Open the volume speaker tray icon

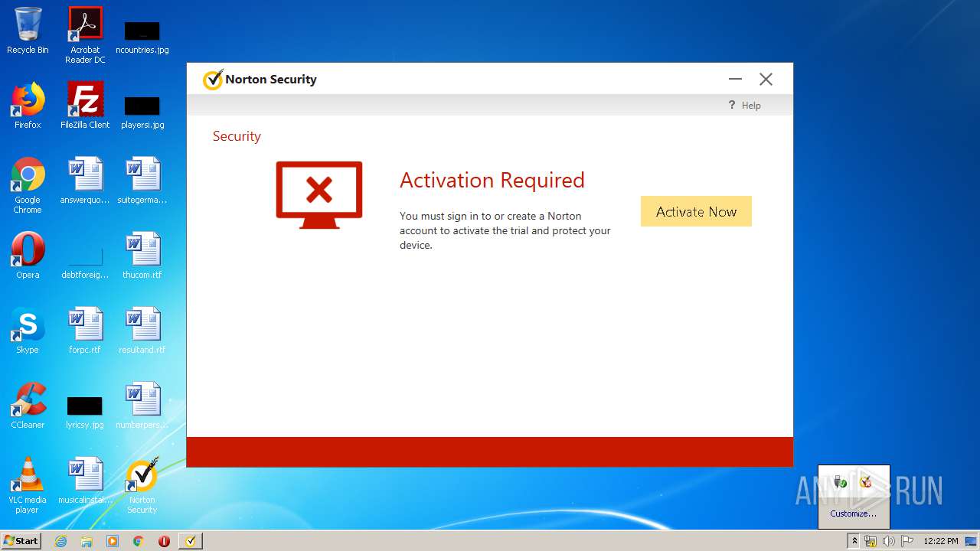tap(888, 541)
